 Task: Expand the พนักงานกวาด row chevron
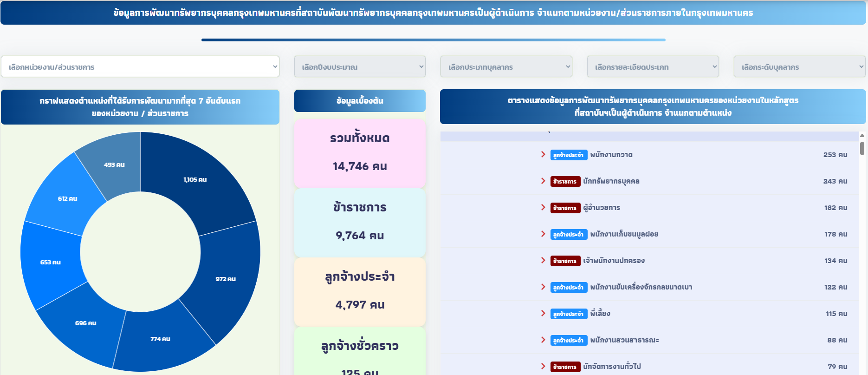pos(543,154)
